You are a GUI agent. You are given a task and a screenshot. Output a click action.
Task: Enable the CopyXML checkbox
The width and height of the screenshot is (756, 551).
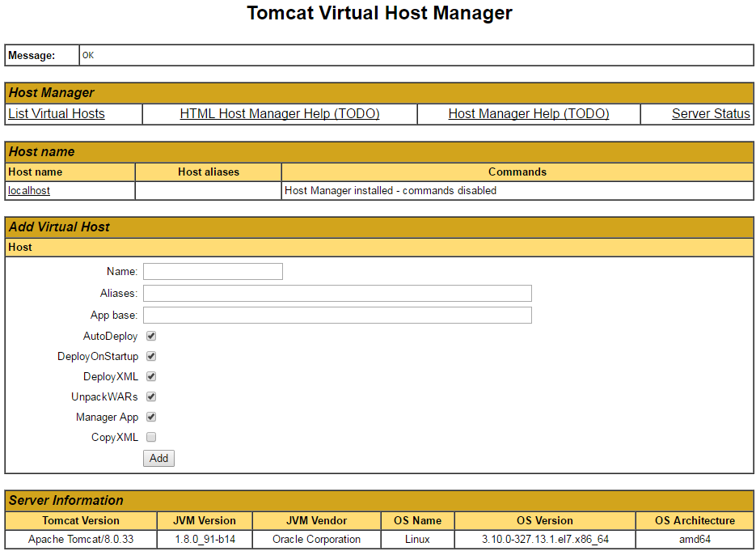click(151, 437)
